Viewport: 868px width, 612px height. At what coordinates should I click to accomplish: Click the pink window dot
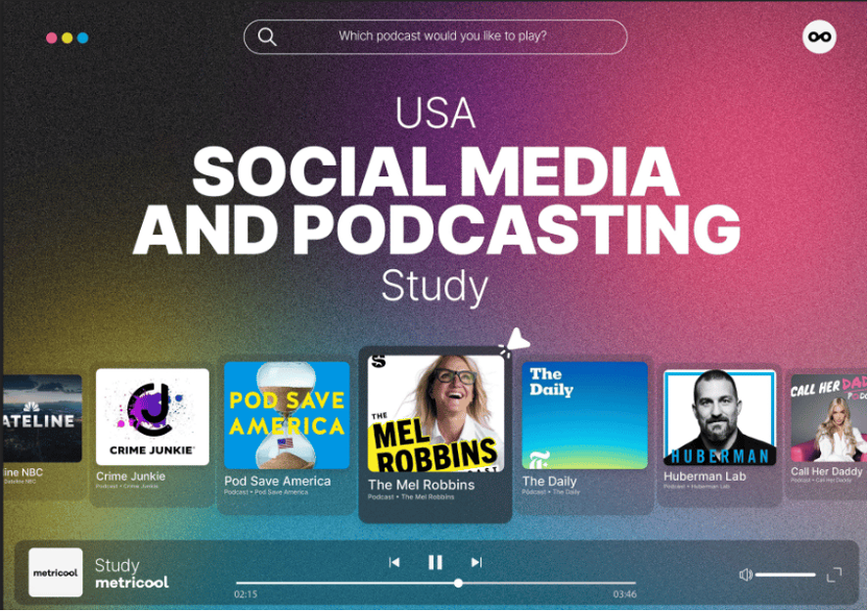52,37
